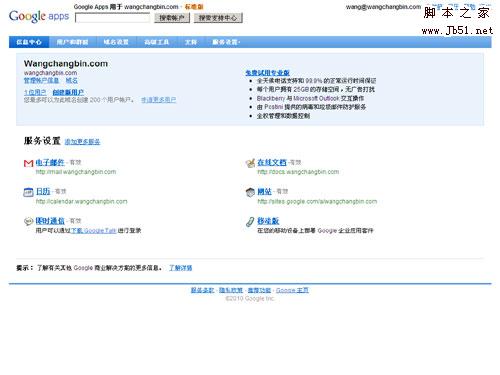Image resolution: width=500 pixels, height=375 pixels.
Task: Open the 服务设置 dropdown in navigation bar
Action: click(x=226, y=42)
